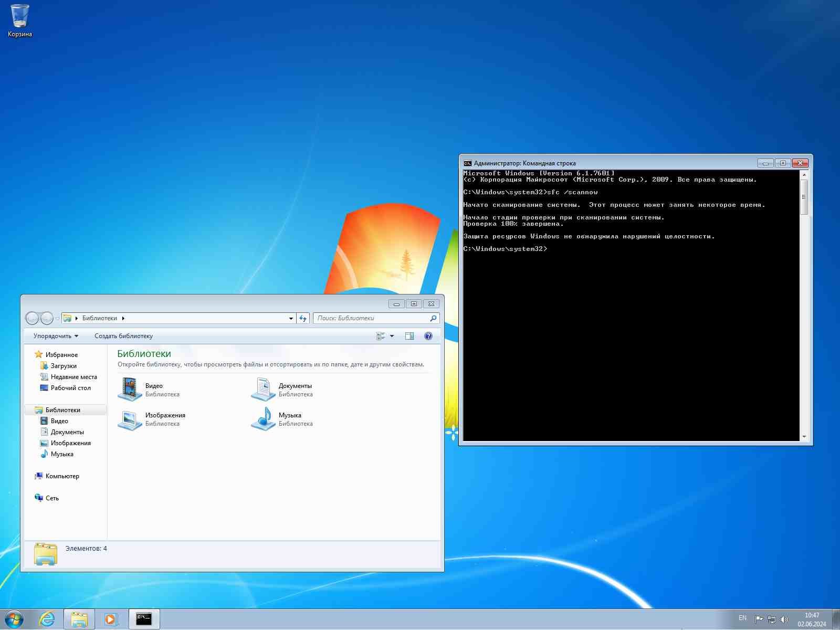Click scroll up arrow in Command Prompt

[804, 175]
